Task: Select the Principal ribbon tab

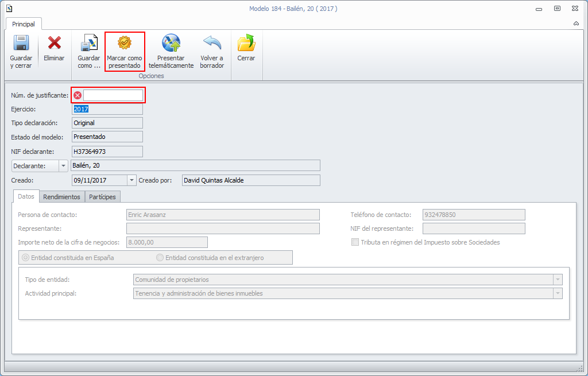Action: [x=23, y=24]
